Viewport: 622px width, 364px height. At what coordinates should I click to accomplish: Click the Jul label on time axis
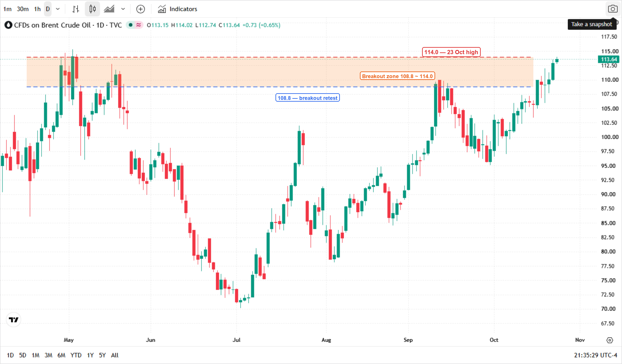click(236, 340)
